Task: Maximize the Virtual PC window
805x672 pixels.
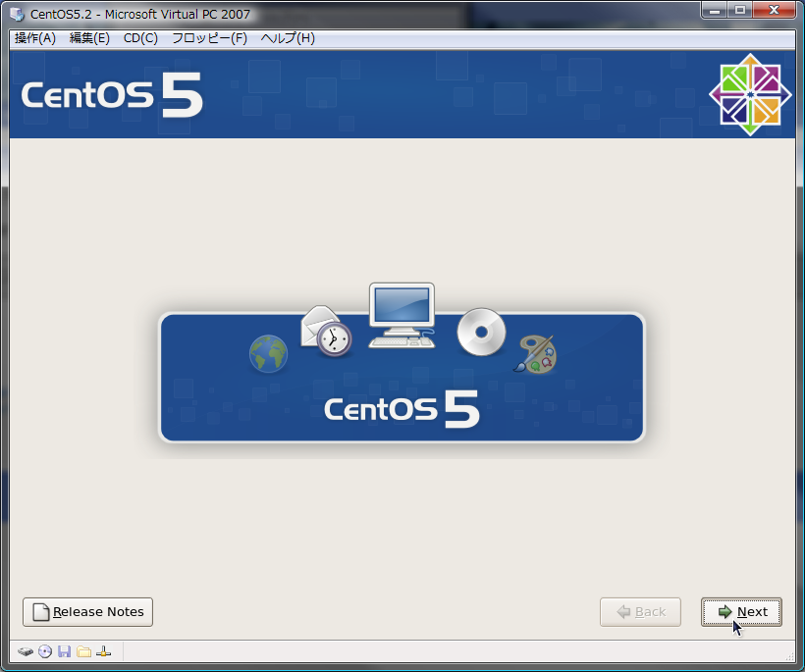Action: pyautogui.click(x=740, y=10)
